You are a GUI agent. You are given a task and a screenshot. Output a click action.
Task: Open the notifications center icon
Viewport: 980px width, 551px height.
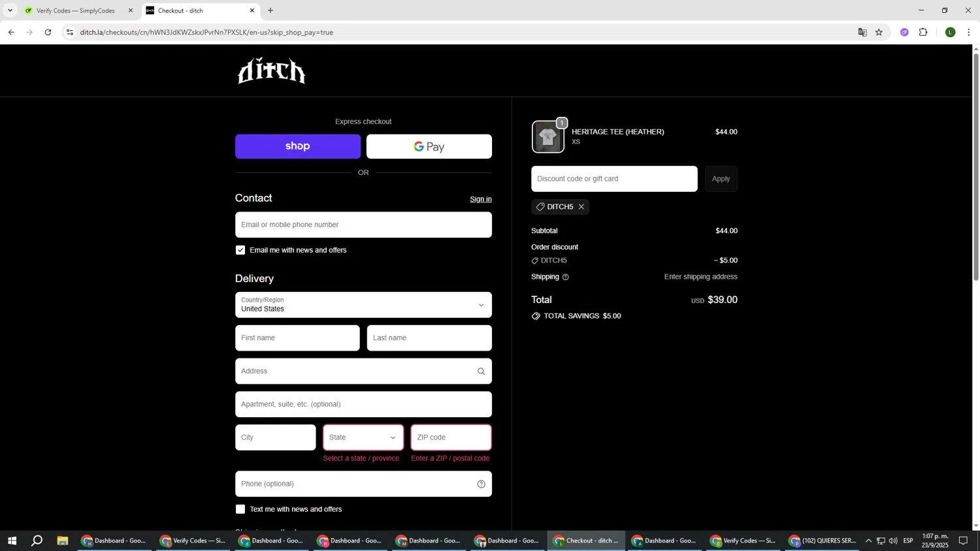click(963, 541)
